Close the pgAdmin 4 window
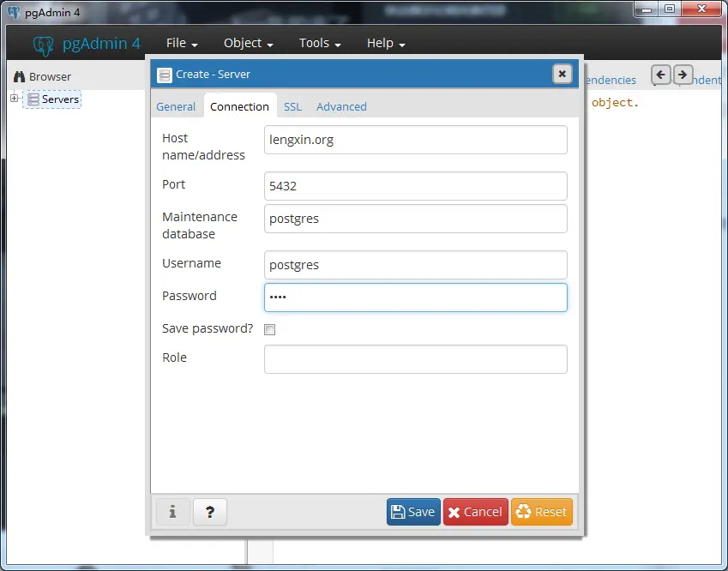Viewport: 728px width, 571px height. point(702,9)
